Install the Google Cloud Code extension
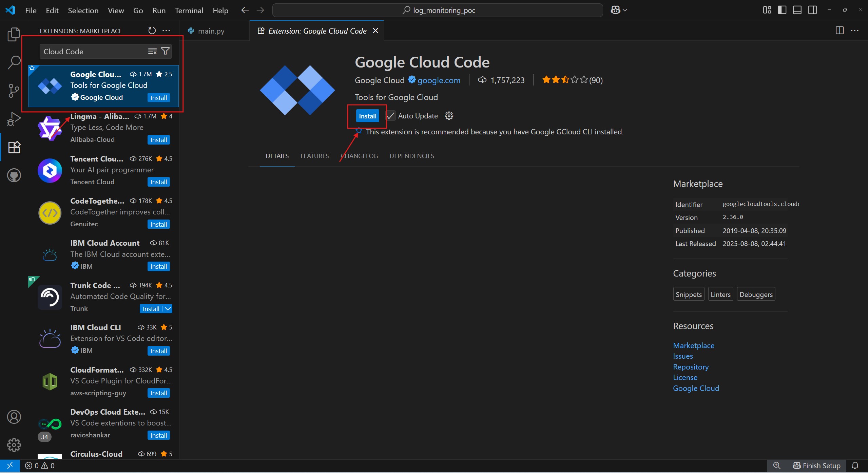Screen dimensions: 868x473 pos(367,116)
